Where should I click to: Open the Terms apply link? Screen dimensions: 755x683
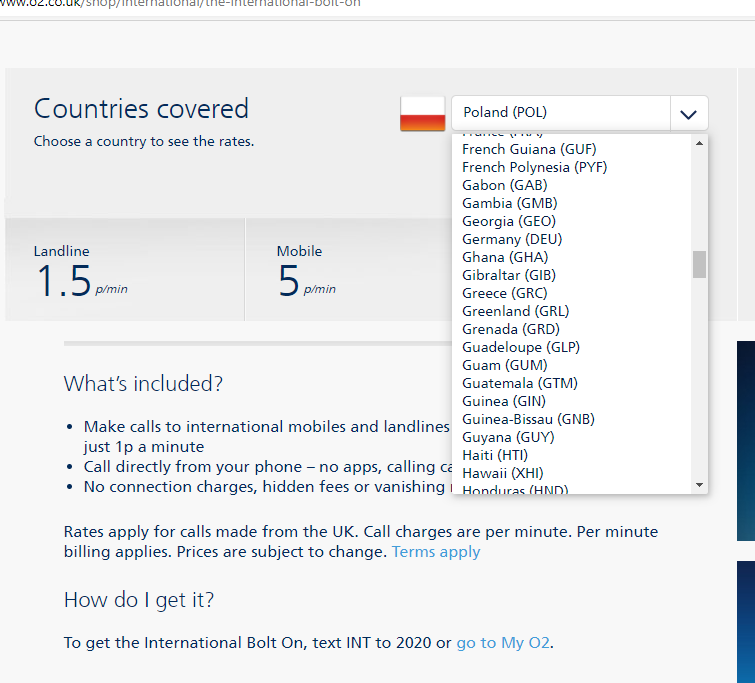[x=436, y=552]
